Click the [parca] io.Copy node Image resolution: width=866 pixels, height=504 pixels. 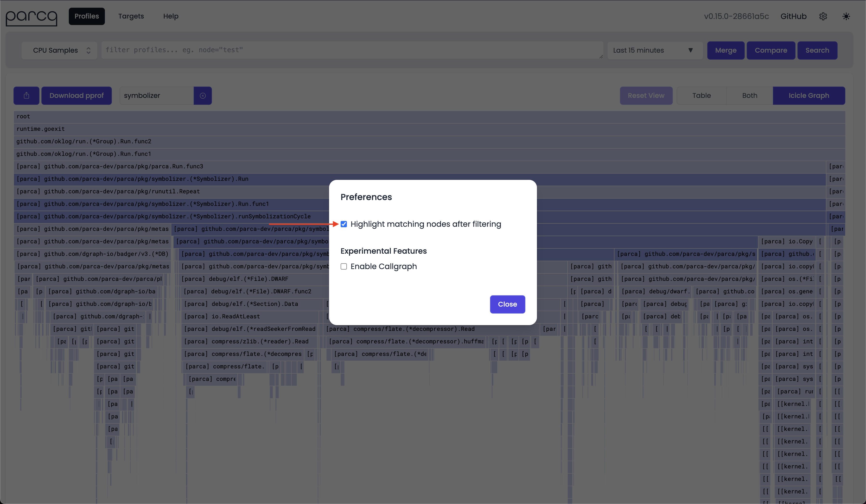[x=787, y=241]
